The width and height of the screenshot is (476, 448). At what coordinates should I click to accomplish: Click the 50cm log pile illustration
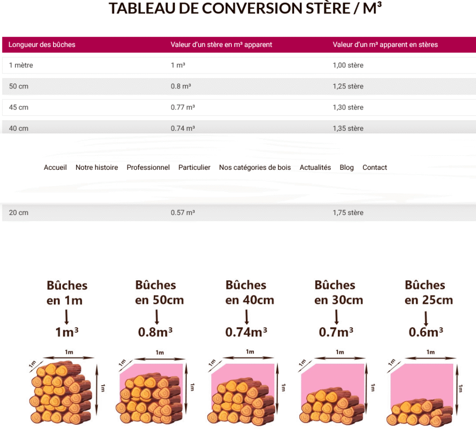coord(152,398)
